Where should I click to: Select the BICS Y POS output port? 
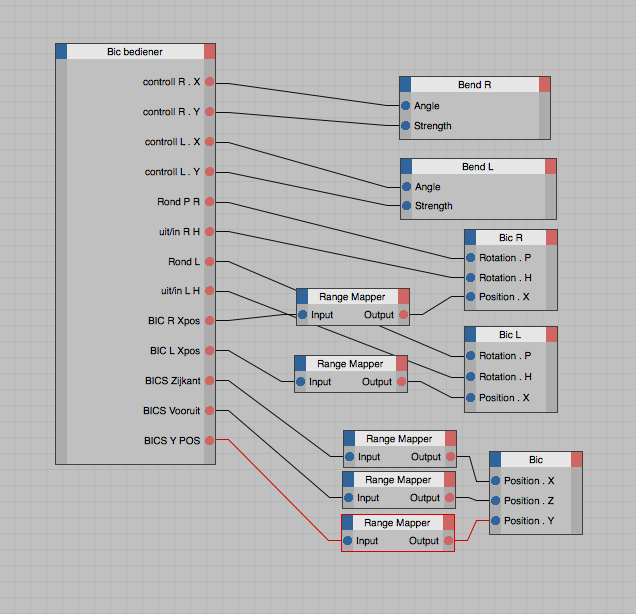(209, 440)
